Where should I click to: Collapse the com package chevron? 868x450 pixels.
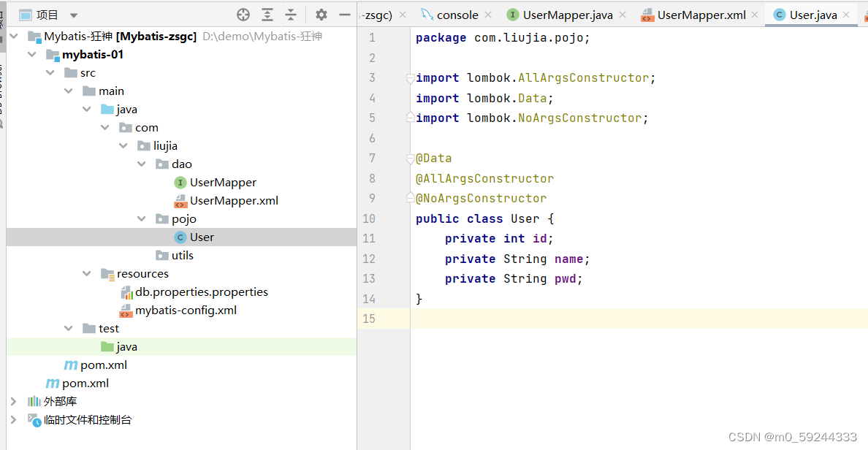(105, 128)
